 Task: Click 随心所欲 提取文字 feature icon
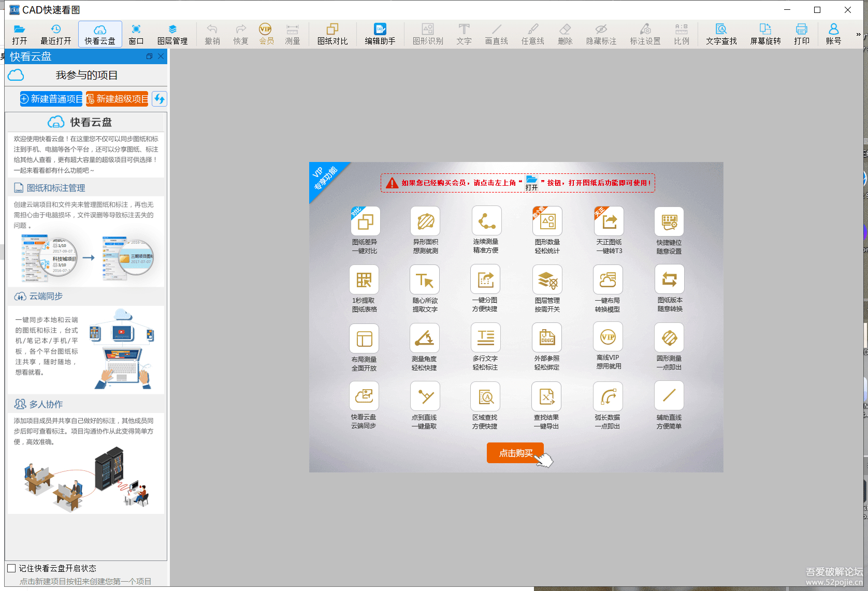(x=425, y=280)
